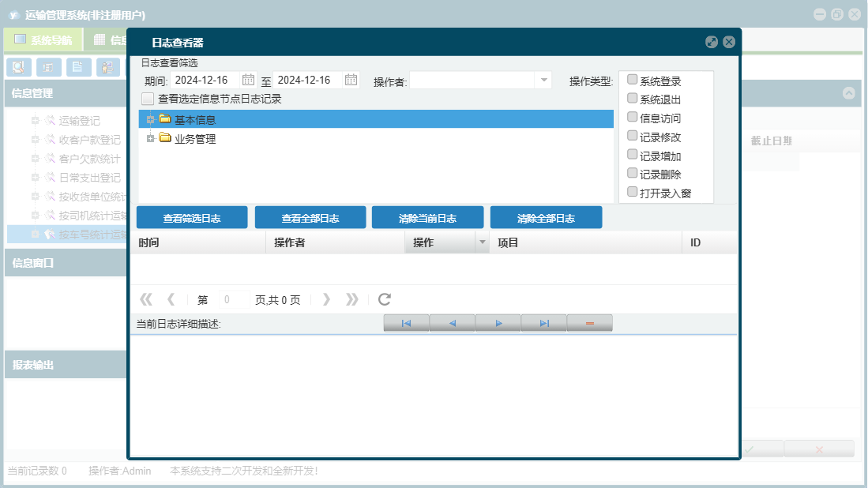
Task: Show next log record detail
Action: click(x=498, y=323)
